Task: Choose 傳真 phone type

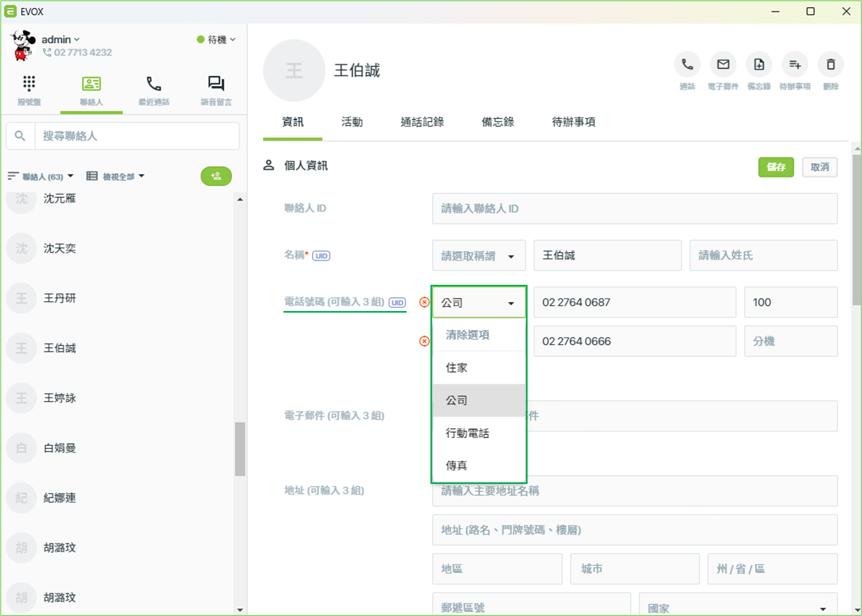Action: 479,465
